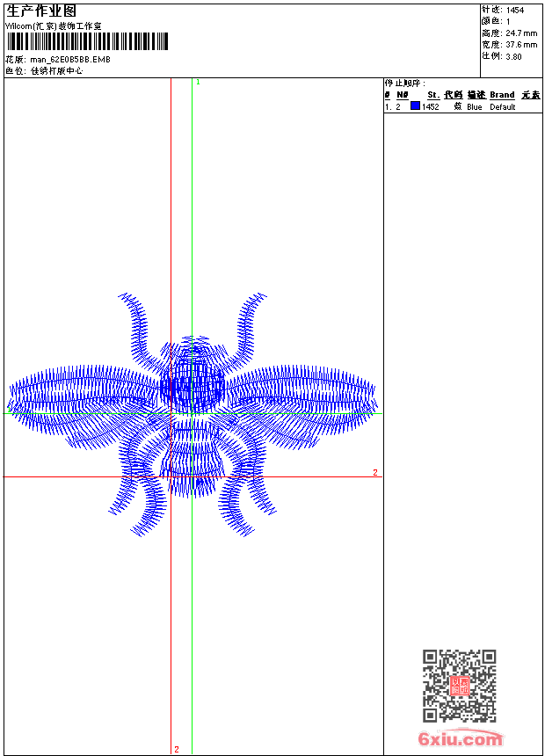545x756 pixels.
Task: Select the stitch count 1452 in the row
Action: pos(431,107)
